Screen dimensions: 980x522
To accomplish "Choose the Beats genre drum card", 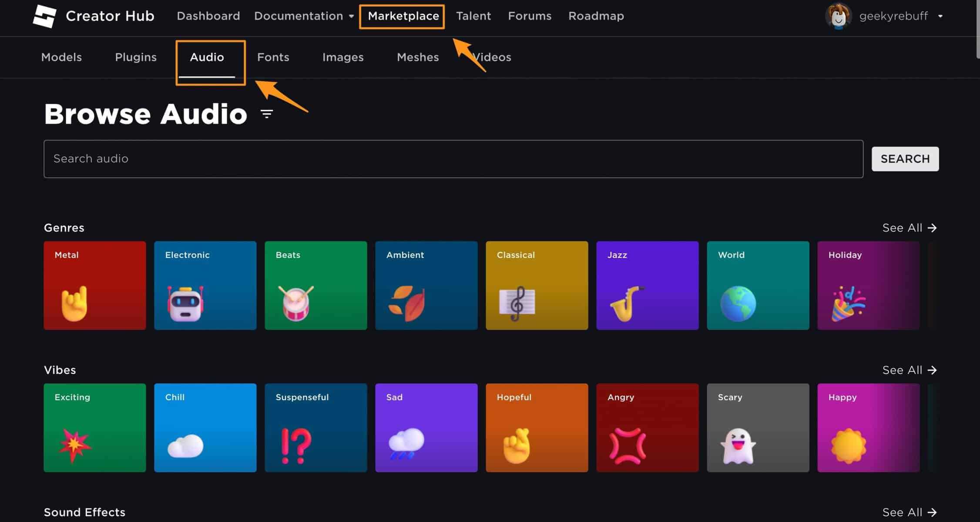I will point(316,285).
